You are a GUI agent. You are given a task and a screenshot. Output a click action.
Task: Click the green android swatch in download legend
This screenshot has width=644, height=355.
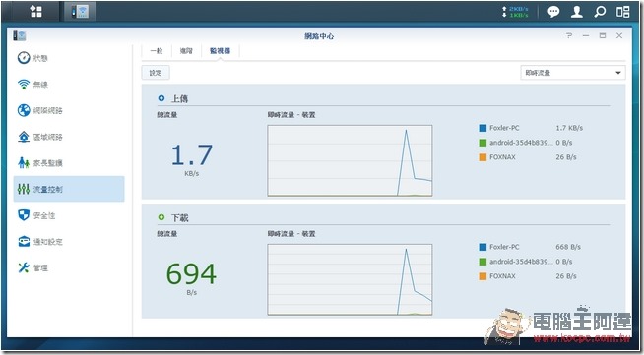click(483, 262)
